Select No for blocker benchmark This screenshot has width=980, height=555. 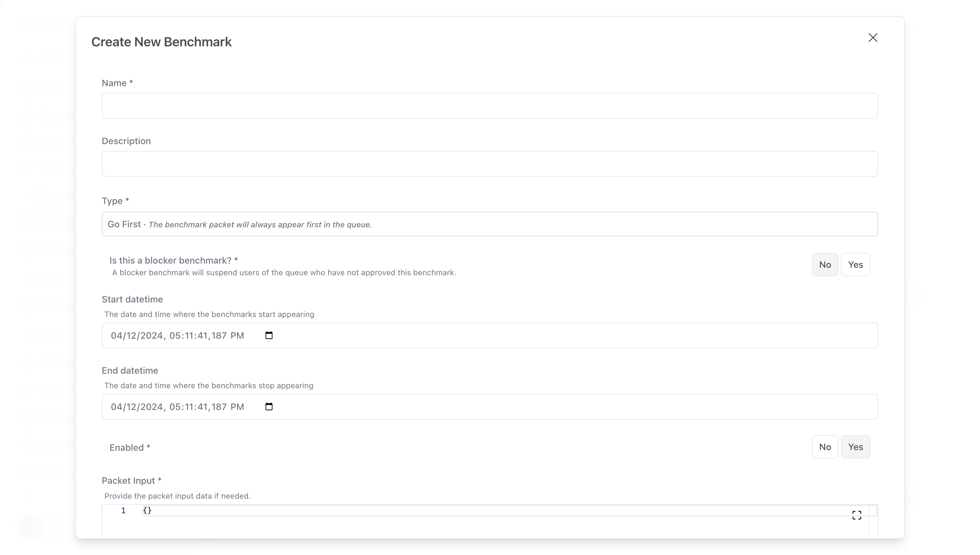click(x=825, y=265)
